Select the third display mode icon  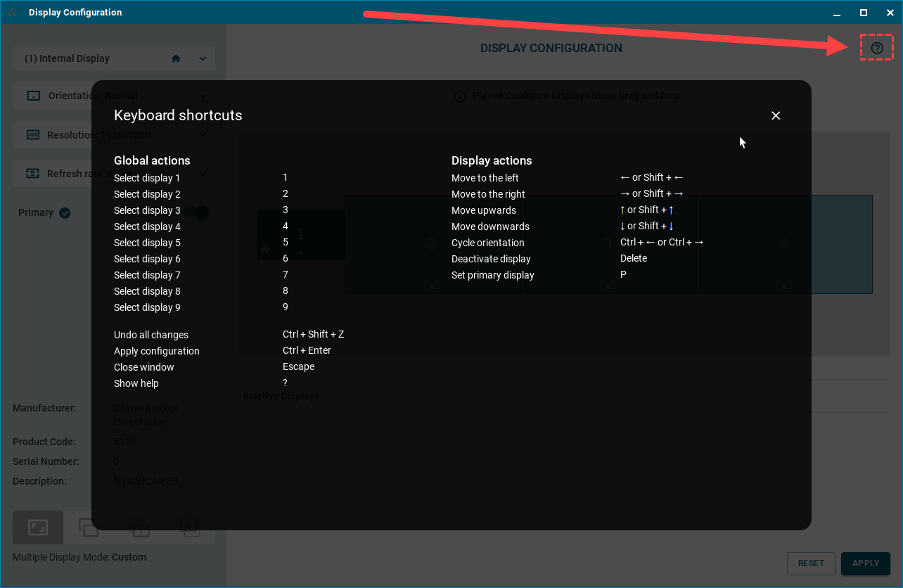click(140, 528)
